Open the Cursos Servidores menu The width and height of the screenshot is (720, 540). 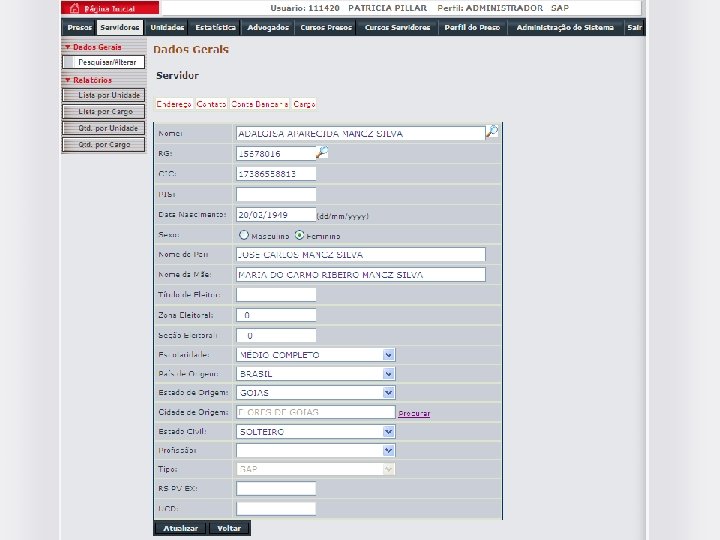tap(398, 28)
